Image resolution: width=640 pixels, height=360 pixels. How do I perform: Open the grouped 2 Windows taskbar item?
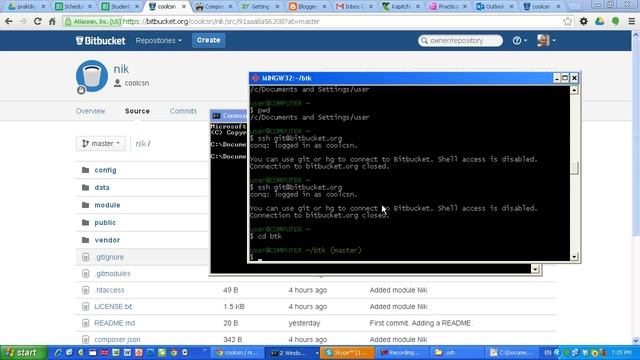pyautogui.click(x=293, y=353)
